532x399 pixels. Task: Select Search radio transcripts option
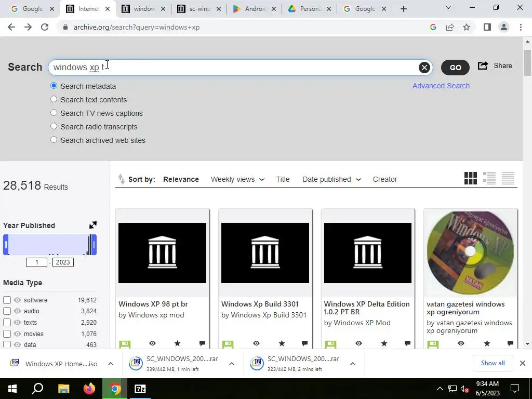pos(54,126)
